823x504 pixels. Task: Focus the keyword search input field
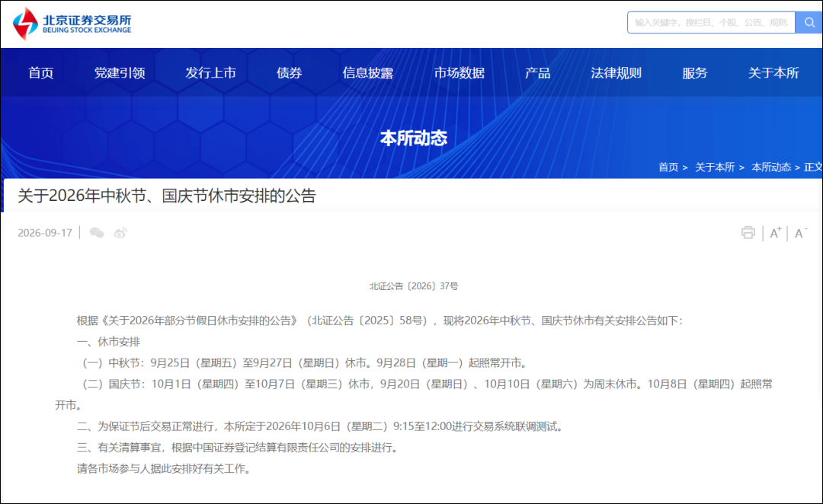click(711, 23)
